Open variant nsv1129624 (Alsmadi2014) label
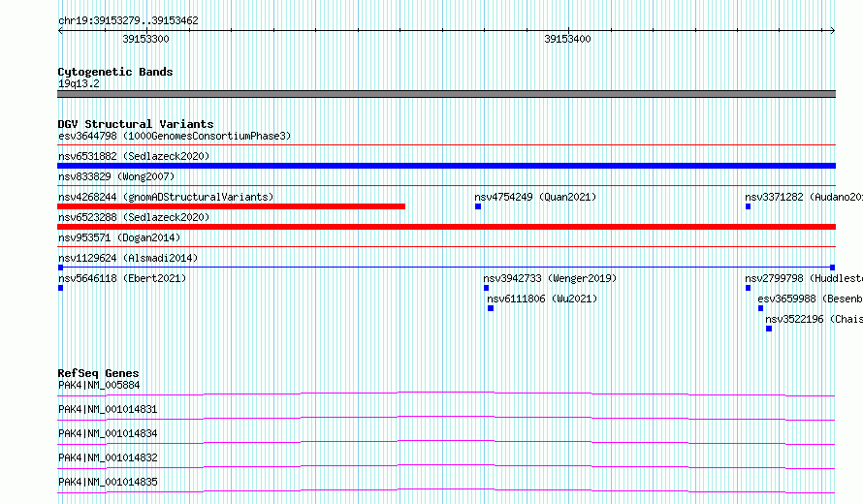Image resolution: width=863 pixels, height=504 pixels. 128,258
